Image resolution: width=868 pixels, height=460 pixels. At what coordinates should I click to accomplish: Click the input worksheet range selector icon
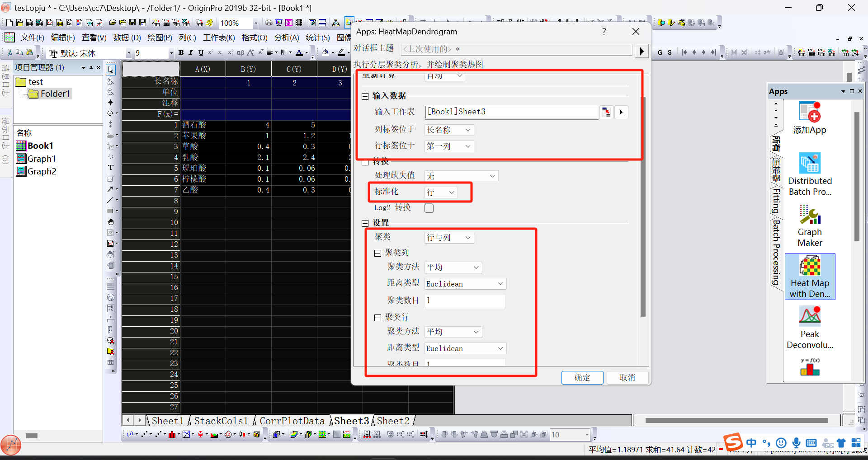pyautogui.click(x=606, y=112)
